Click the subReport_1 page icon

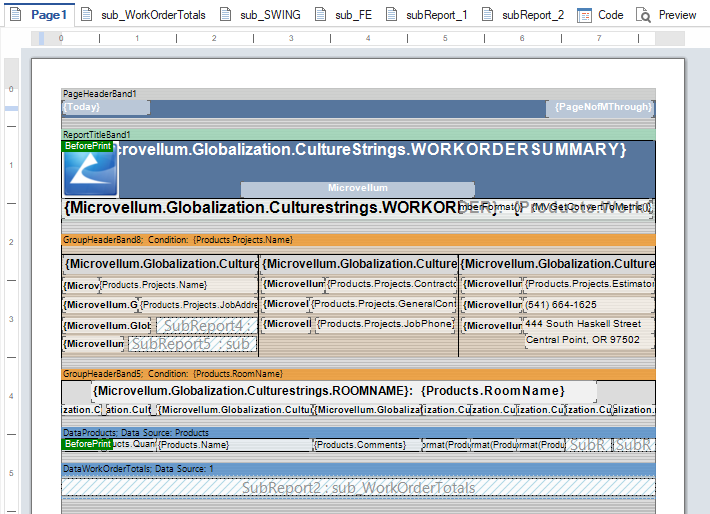tap(392, 14)
